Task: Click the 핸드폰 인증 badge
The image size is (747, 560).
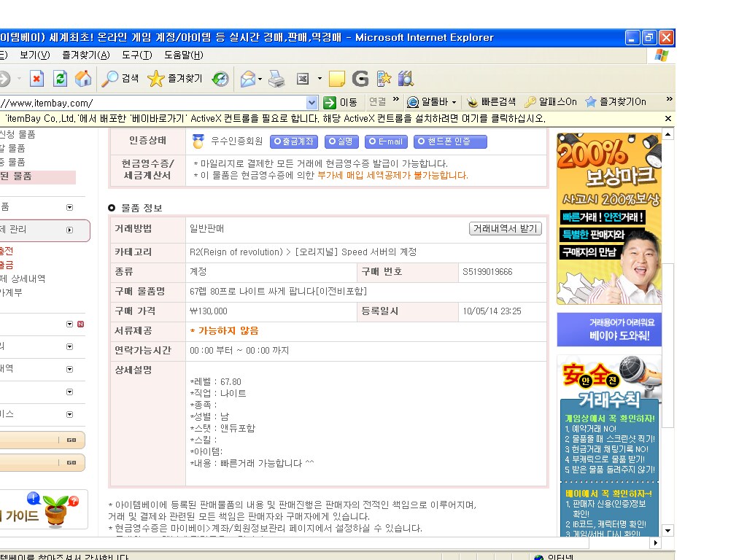Action: (x=450, y=141)
